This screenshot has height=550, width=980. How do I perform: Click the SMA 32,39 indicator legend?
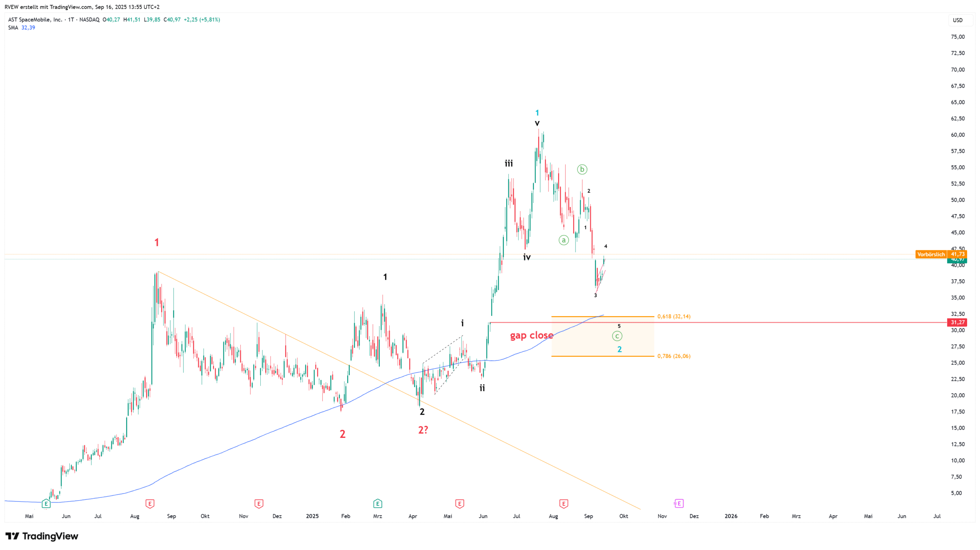point(22,27)
